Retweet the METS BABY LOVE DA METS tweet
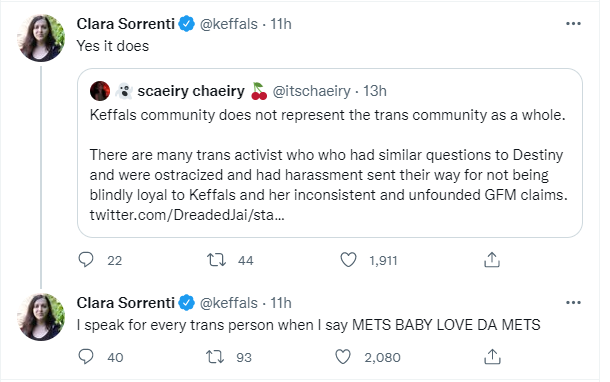The height and width of the screenshot is (382, 610). click(215, 356)
